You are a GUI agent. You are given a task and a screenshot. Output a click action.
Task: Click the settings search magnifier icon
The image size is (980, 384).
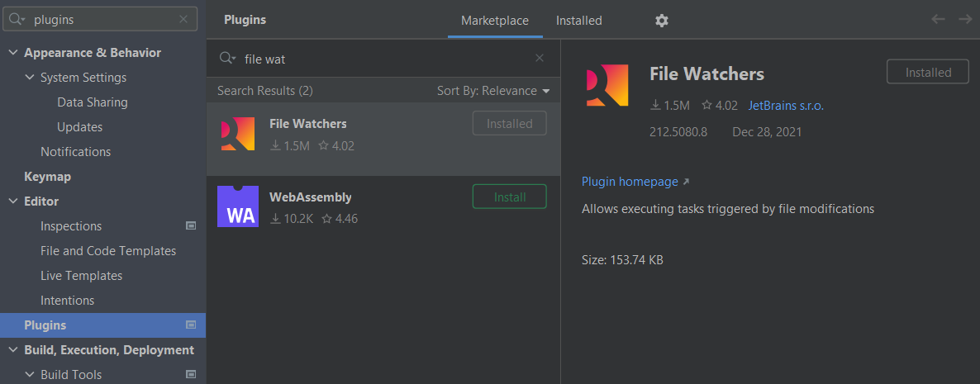[17, 19]
